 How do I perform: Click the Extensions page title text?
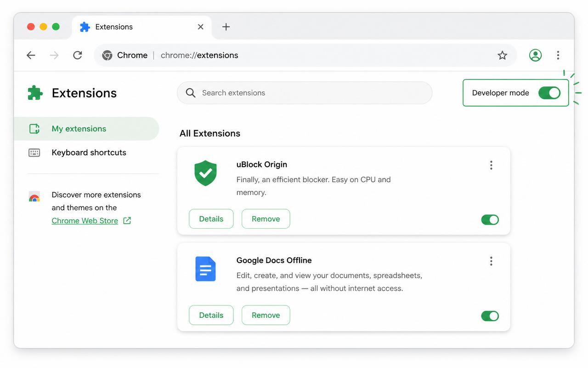click(85, 93)
